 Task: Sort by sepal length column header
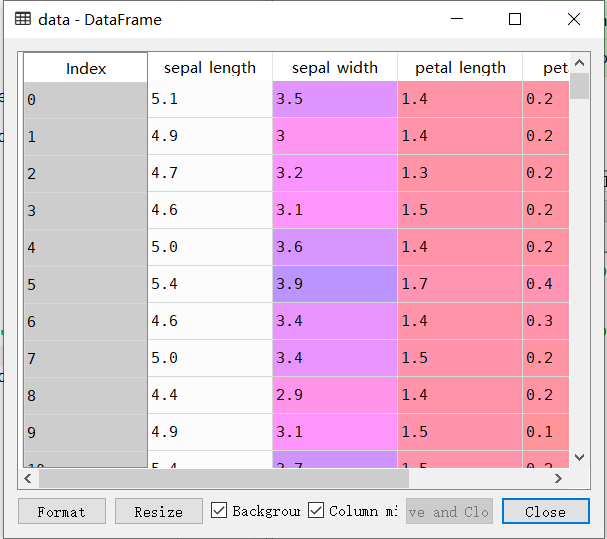[x=210, y=68]
